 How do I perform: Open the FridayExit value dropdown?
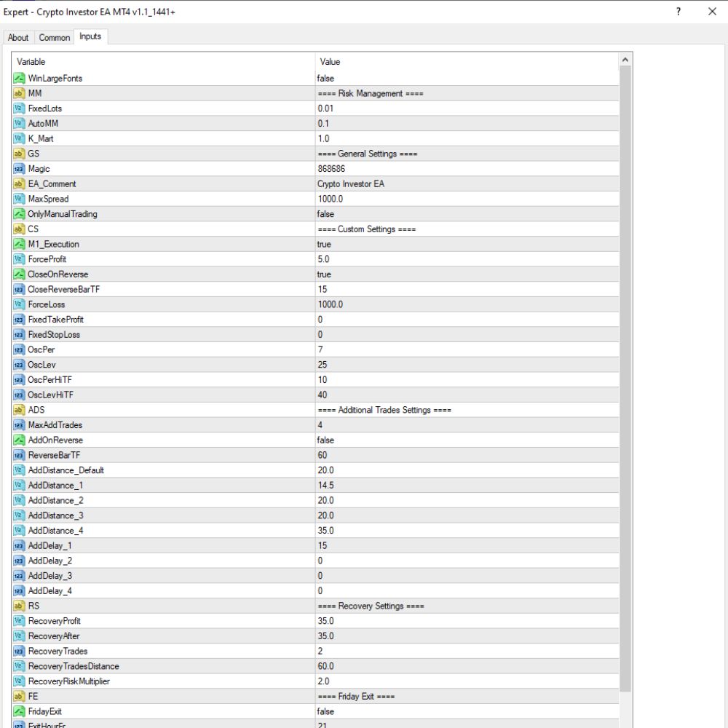467,711
